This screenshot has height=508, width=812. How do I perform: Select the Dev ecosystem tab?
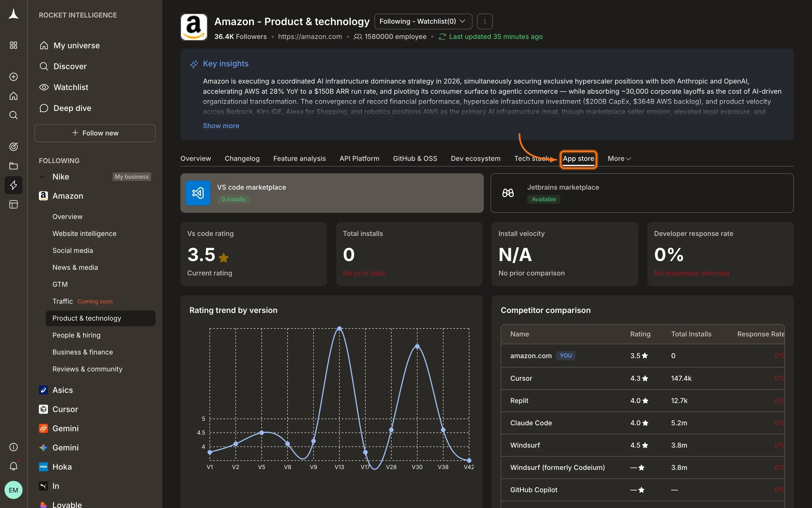475,159
